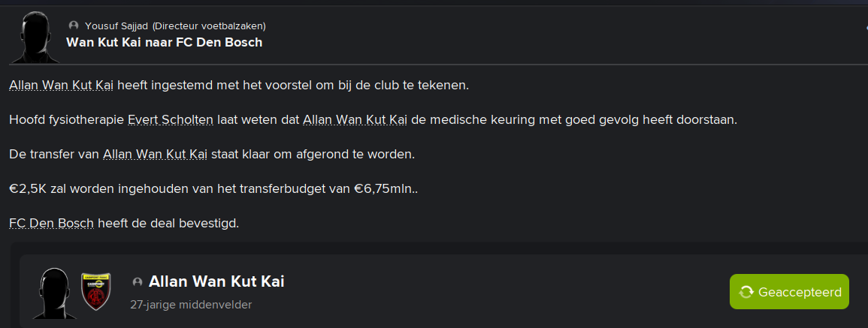Open Allan Wan Kut Kai link in first sentence
This screenshot has width=868, height=328.
pos(62,86)
